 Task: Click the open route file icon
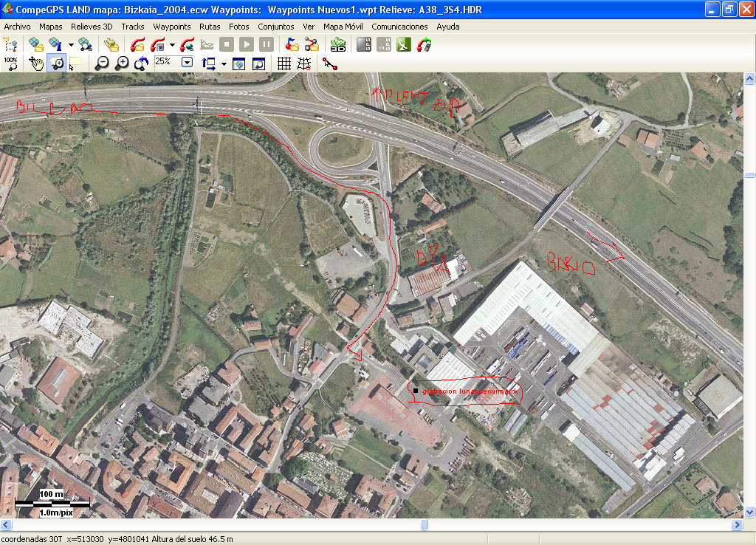[x=312, y=44]
